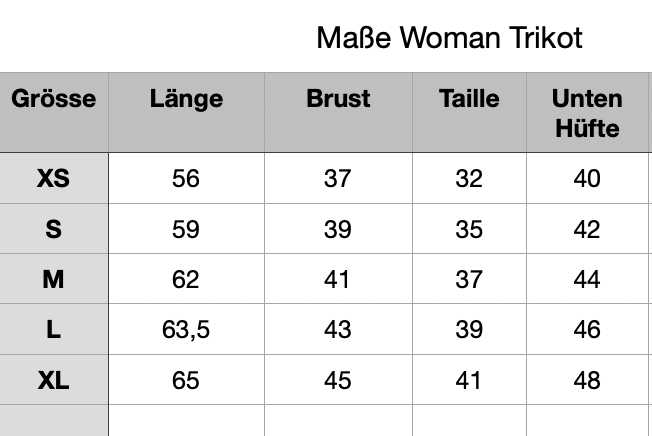This screenshot has height=436, width=652.
Task: Select the Brust value 41 for size M
Action: point(338,279)
